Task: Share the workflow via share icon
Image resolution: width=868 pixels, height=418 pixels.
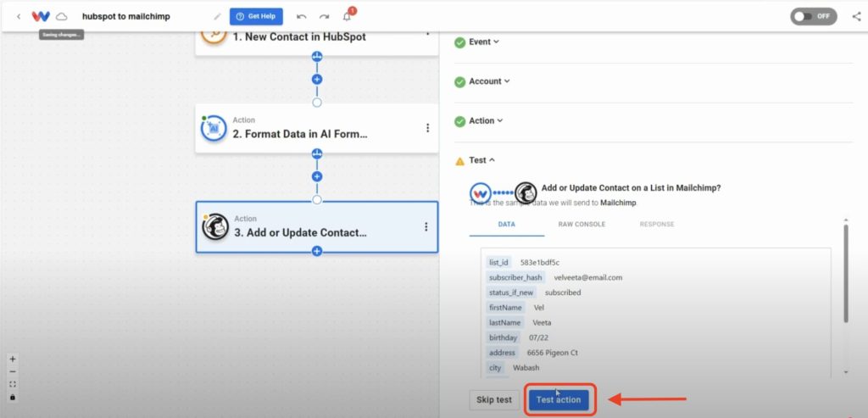Action: click(856, 17)
